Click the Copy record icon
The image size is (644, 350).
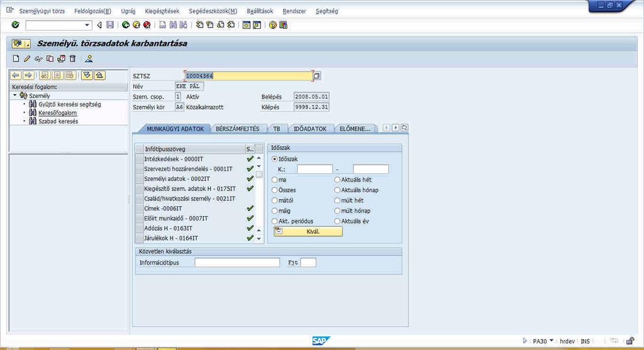tap(50, 58)
